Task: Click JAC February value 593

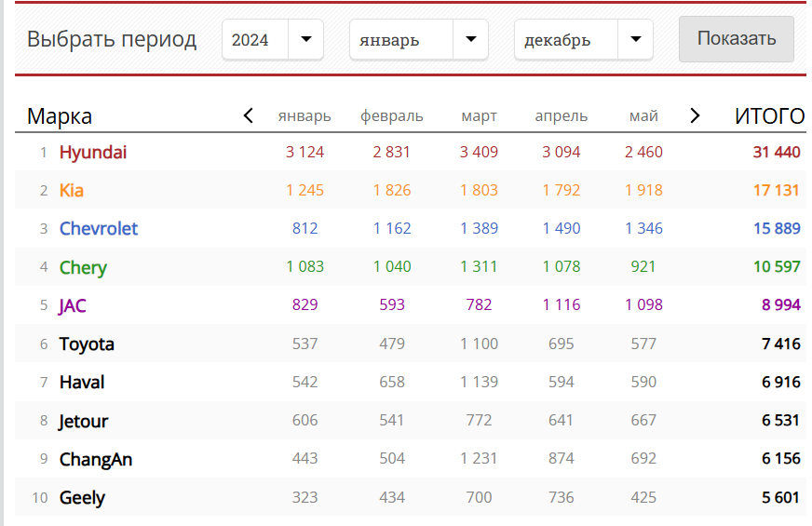Action: [x=392, y=305]
